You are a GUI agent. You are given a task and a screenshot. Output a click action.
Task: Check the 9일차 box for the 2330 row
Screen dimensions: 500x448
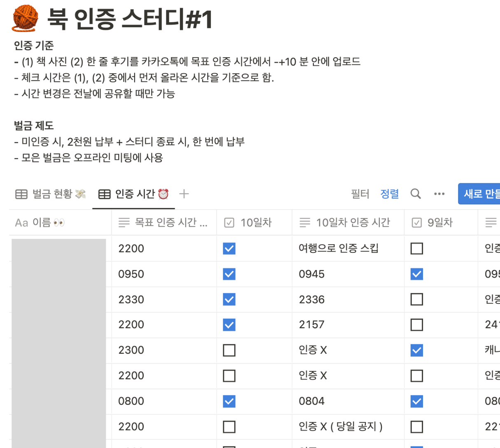(416, 299)
